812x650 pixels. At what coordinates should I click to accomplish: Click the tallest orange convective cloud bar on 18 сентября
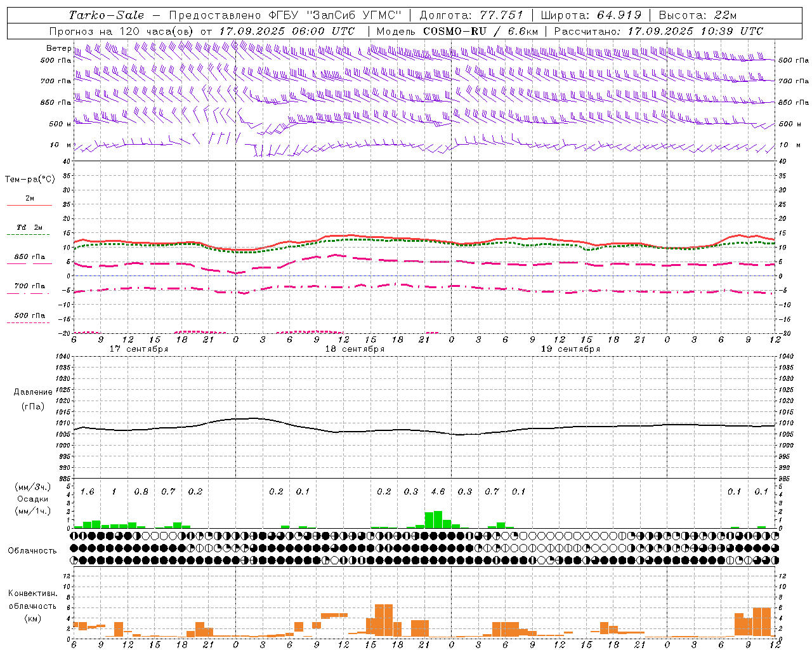click(384, 621)
